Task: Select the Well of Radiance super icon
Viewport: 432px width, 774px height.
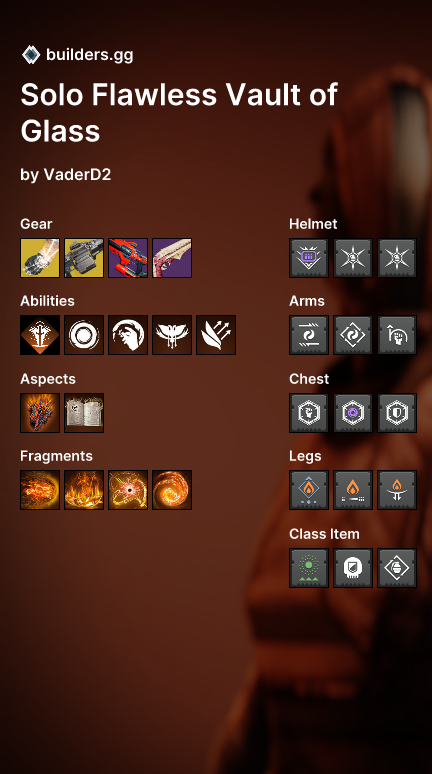Action: [40, 335]
